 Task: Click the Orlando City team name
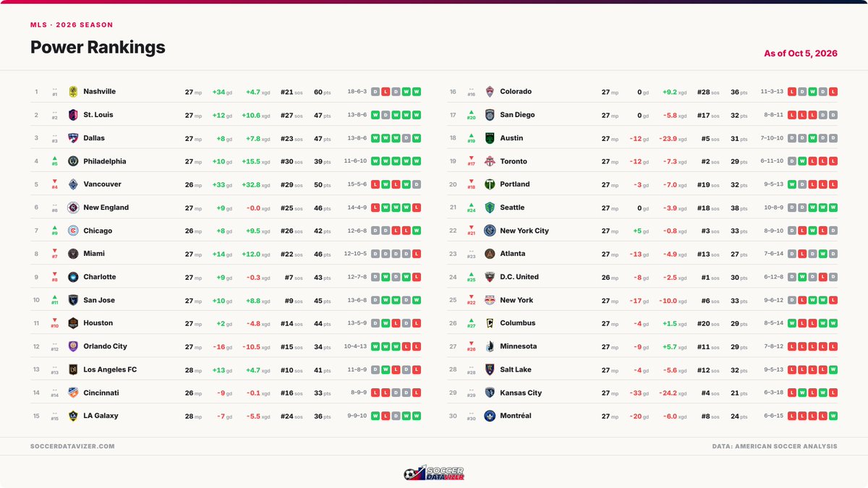coord(106,346)
